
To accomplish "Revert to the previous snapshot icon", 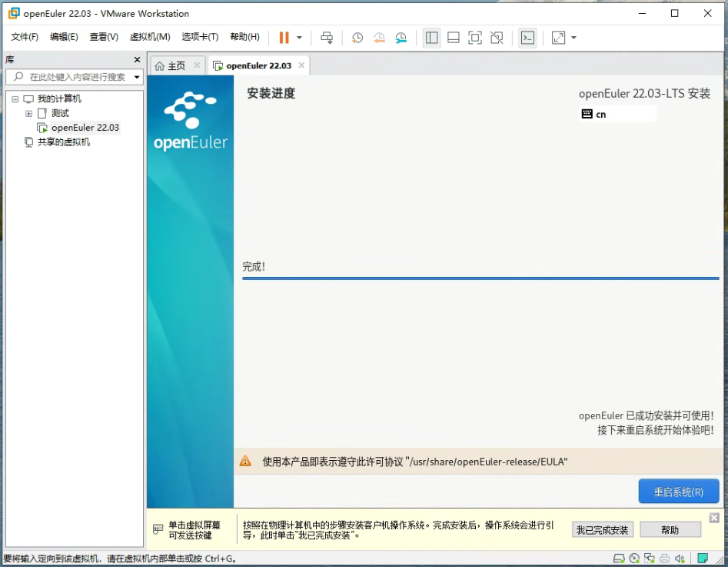I will pos(379,38).
